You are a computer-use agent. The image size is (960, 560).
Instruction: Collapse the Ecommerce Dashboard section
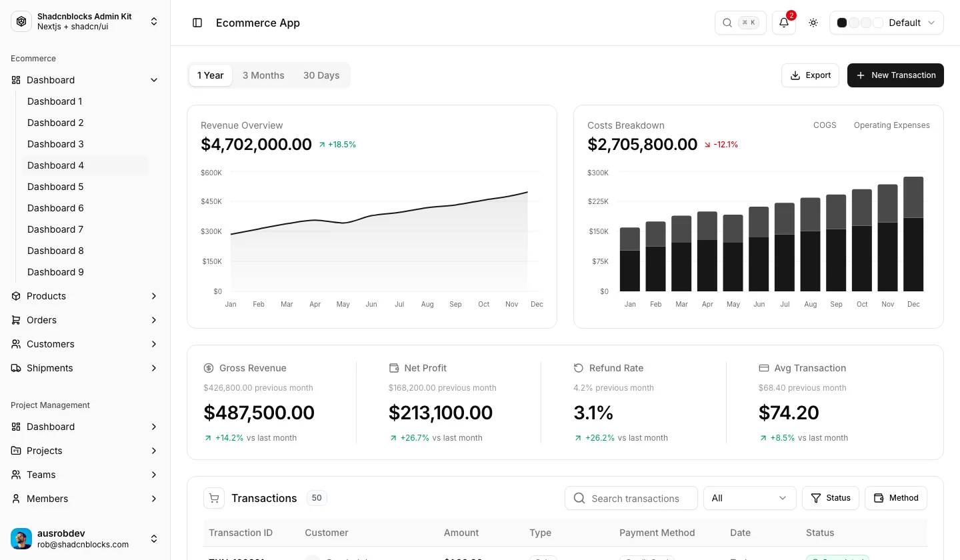[x=85, y=80]
